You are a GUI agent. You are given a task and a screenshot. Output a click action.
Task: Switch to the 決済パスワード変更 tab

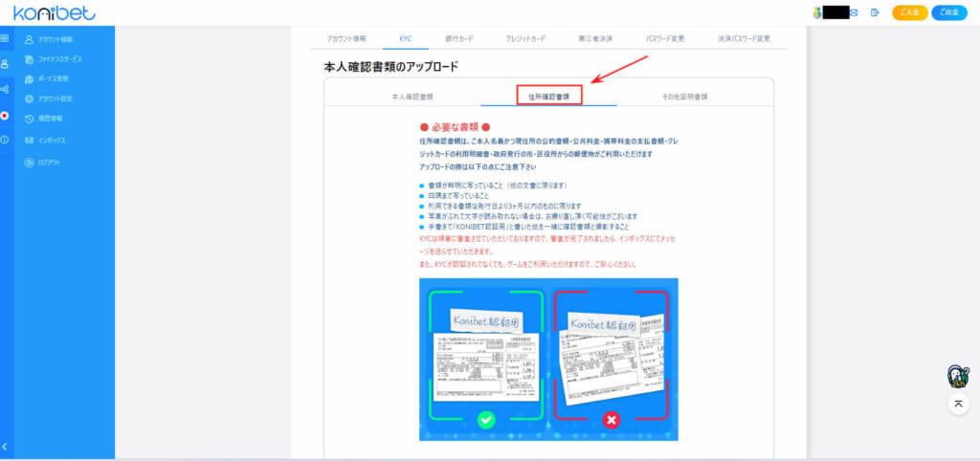pyautogui.click(x=745, y=38)
